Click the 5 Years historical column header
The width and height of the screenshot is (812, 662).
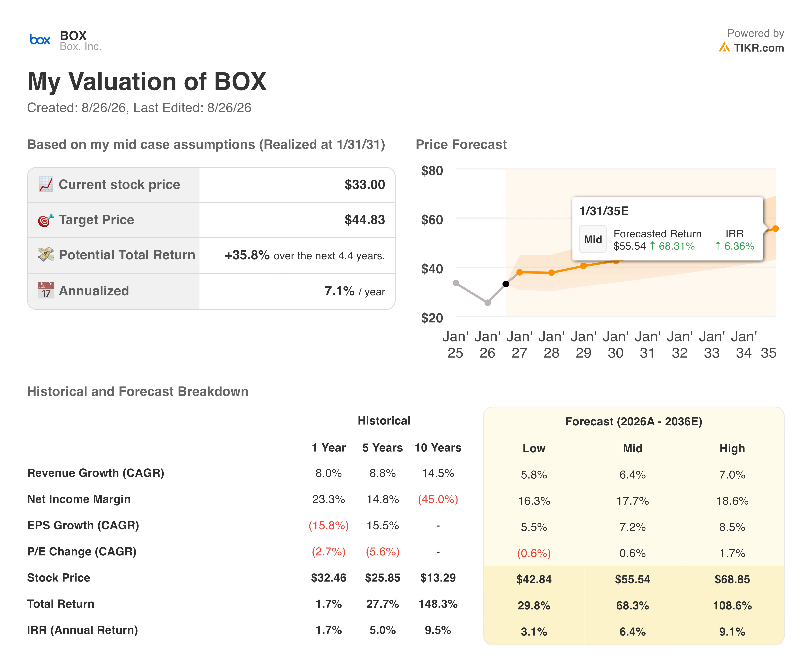click(x=383, y=448)
